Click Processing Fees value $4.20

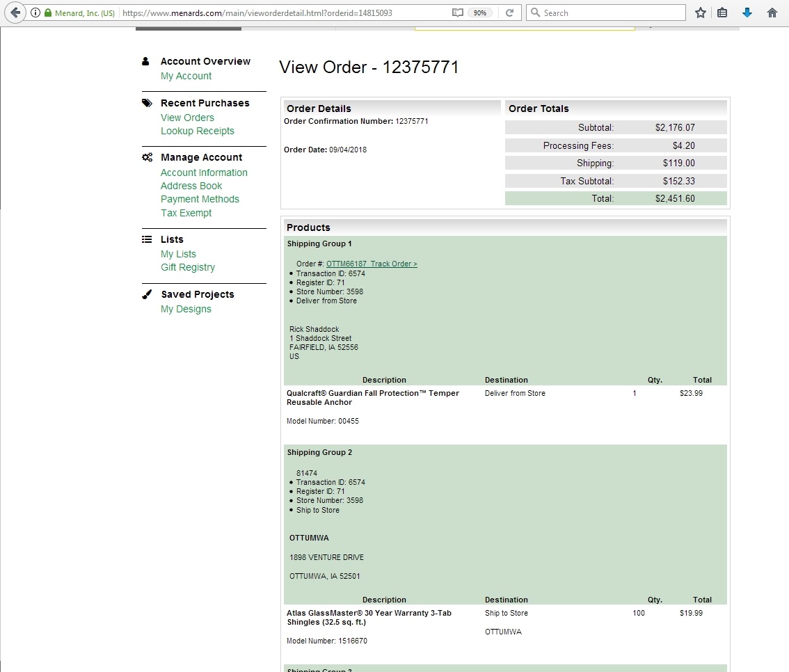[683, 146]
